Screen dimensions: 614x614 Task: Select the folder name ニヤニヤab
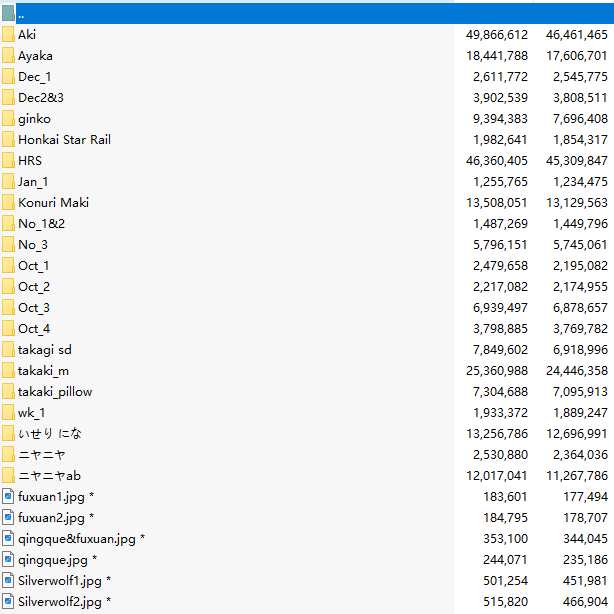[49, 476]
